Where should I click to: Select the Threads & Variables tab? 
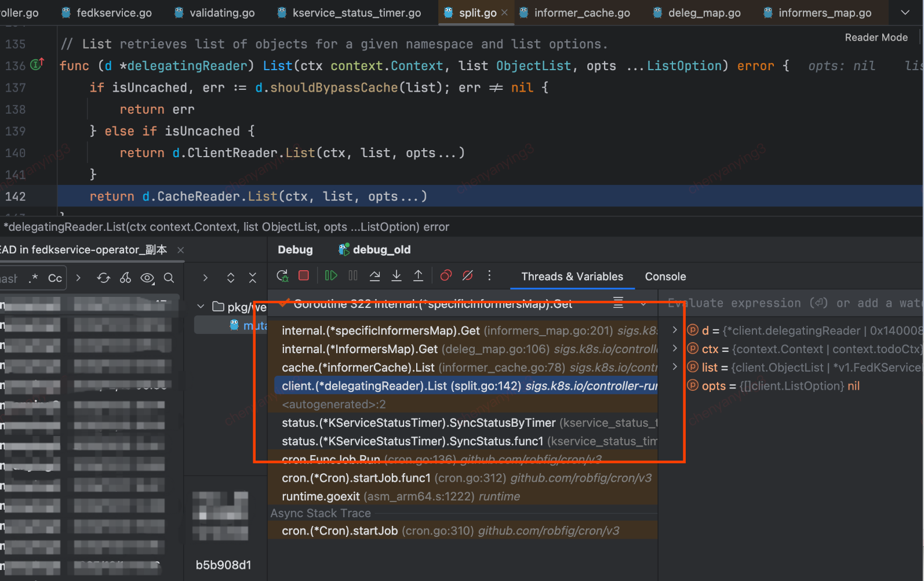pos(572,277)
